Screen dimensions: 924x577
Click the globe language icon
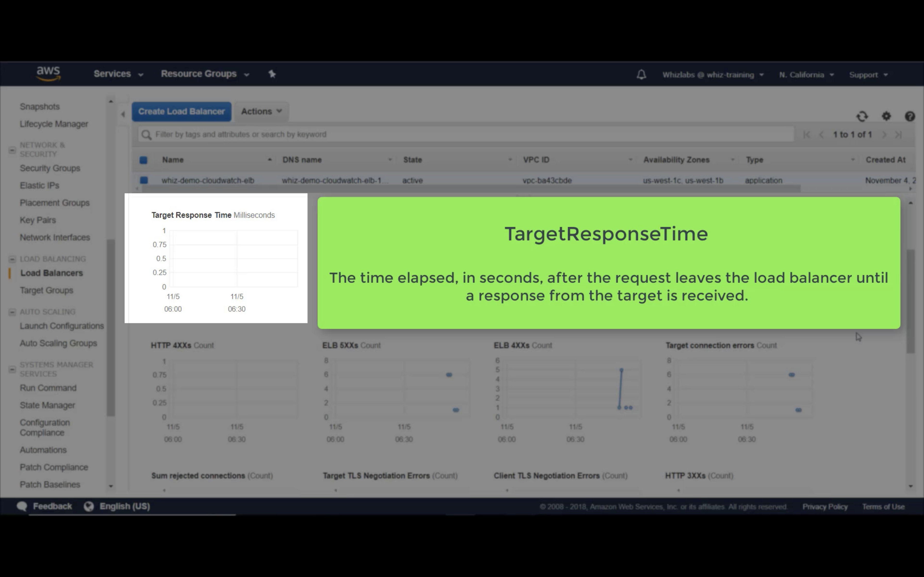point(89,506)
